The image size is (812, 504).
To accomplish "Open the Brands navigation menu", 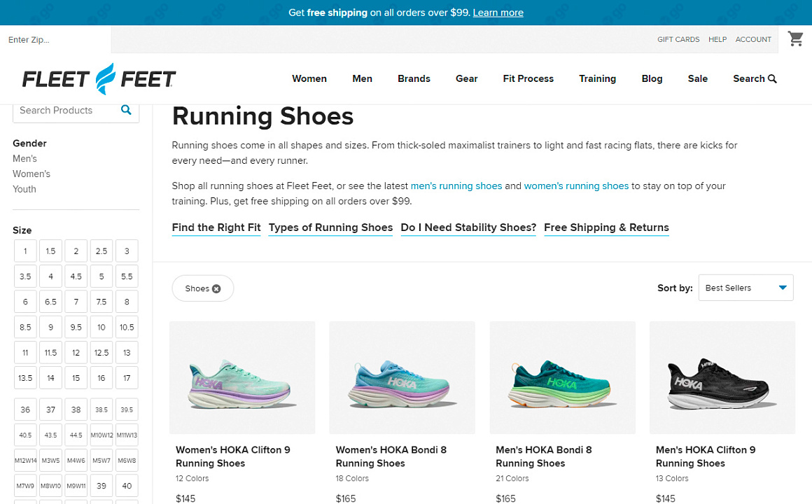I will pyautogui.click(x=414, y=78).
